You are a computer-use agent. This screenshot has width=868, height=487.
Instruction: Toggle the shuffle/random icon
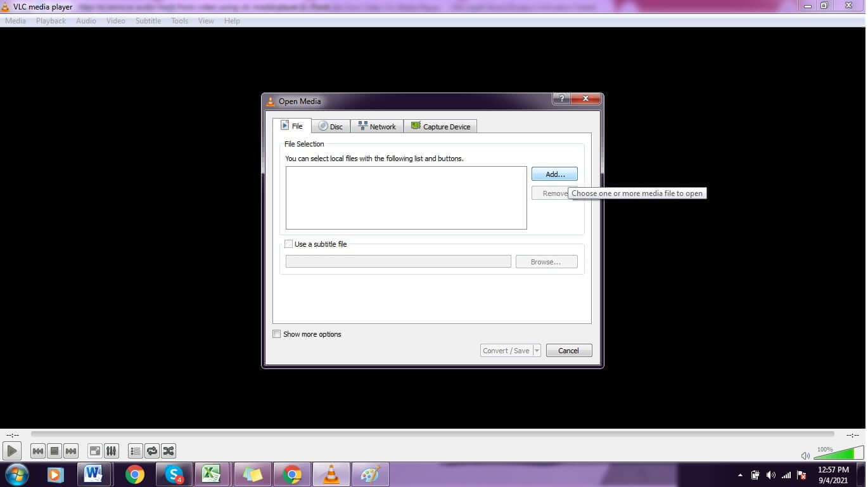click(x=168, y=451)
